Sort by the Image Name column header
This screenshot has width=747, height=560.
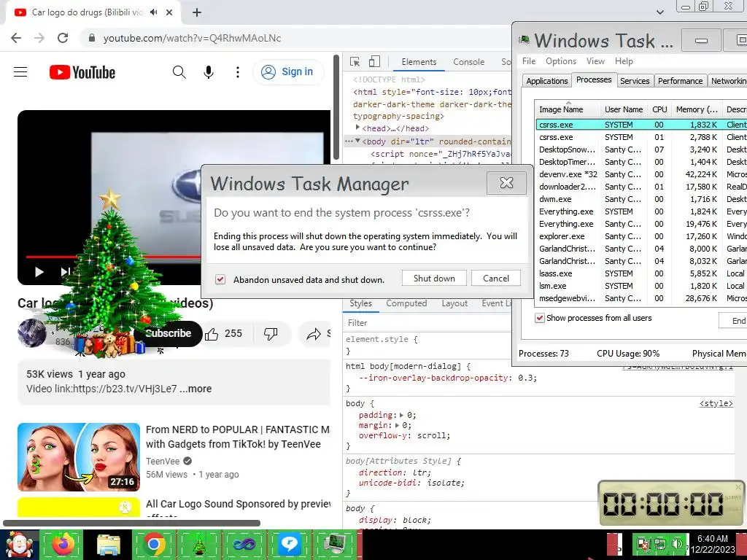tap(568, 109)
